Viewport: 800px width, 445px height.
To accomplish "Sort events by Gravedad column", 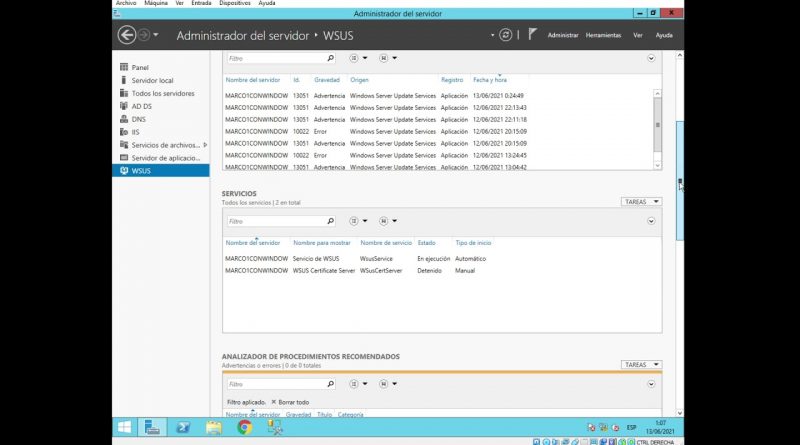I will click(x=327, y=80).
